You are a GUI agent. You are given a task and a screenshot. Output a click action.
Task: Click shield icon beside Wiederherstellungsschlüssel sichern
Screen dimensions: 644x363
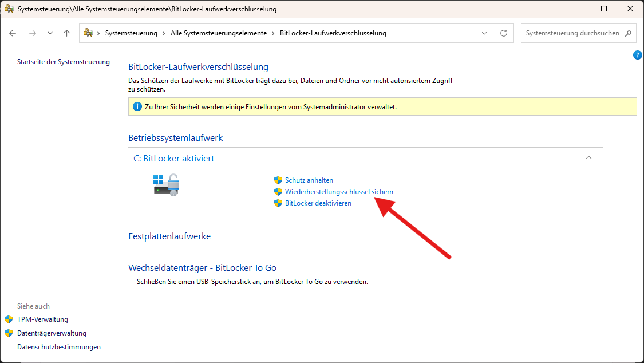click(x=278, y=192)
